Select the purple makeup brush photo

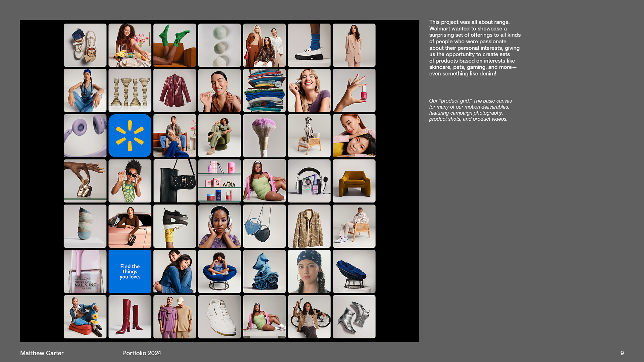(x=264, y=135)
